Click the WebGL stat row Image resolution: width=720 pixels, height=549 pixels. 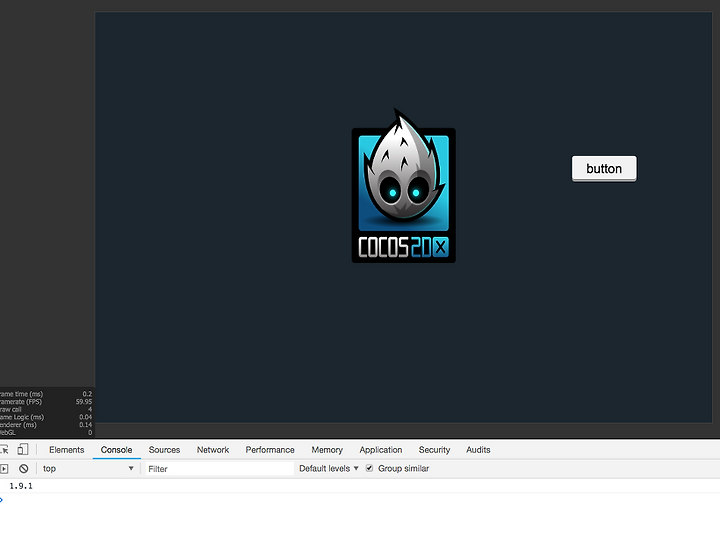point(46,432)
